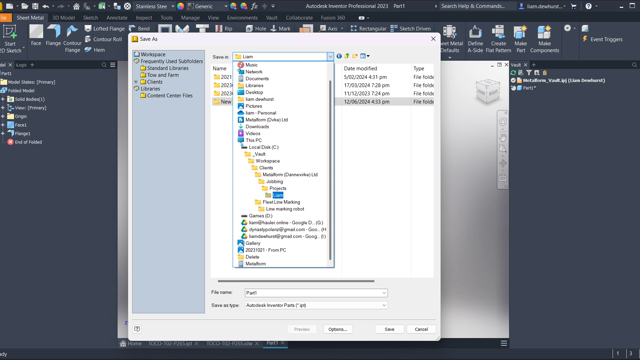640x360 pixels.
Task: Expand the Solid Bodies(1) browser node
Action: 3,99
